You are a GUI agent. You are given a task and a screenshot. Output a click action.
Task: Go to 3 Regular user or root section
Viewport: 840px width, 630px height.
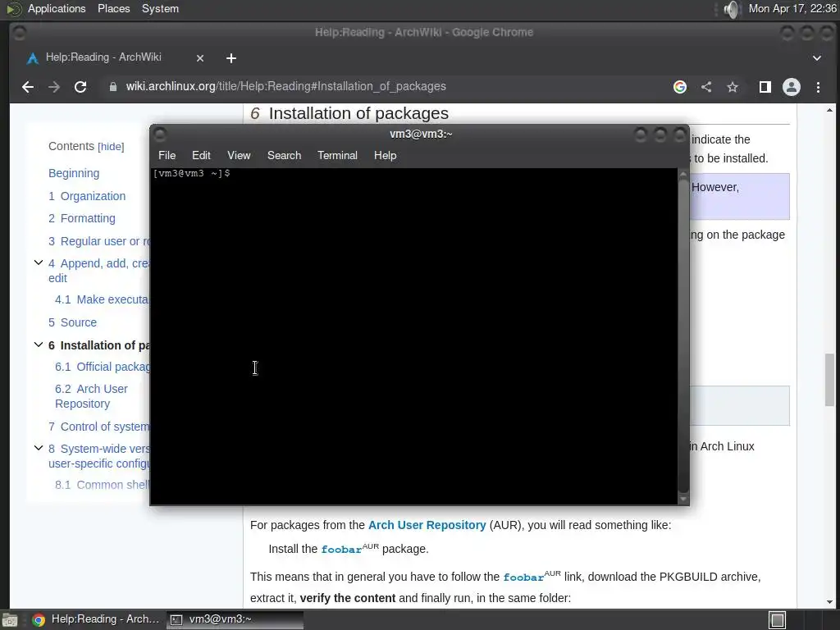[99, 242]
